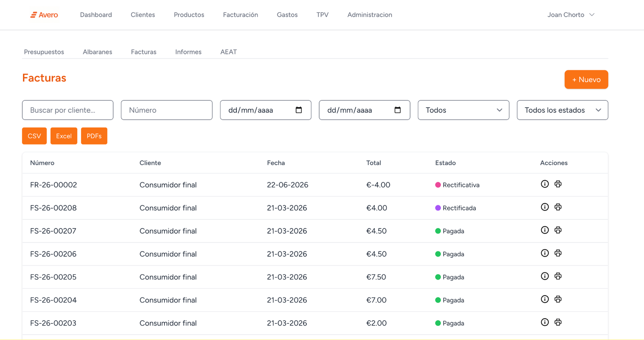The width and height of the screenshot is (644, 340).
Task: Switch to Albaranes tab
Action: click(x=97, y=52)
